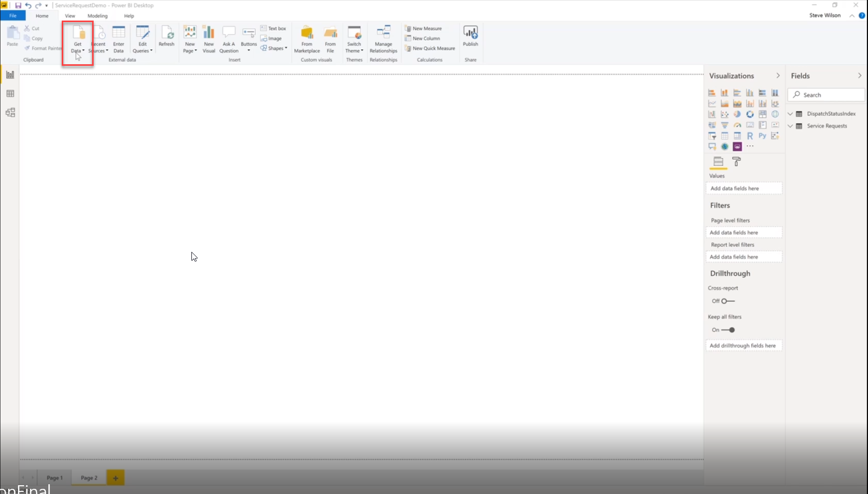
Task: Expand the Service Requests table
Action: 790,126
